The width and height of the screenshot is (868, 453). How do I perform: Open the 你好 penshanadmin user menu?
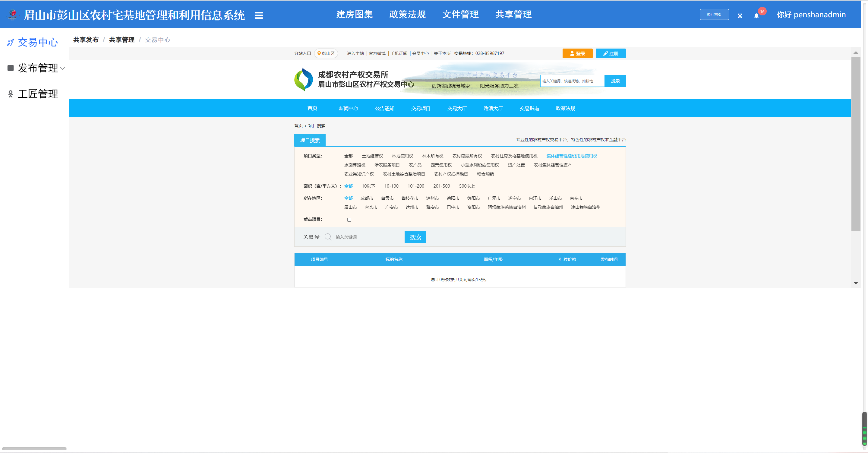click(811, 15)
